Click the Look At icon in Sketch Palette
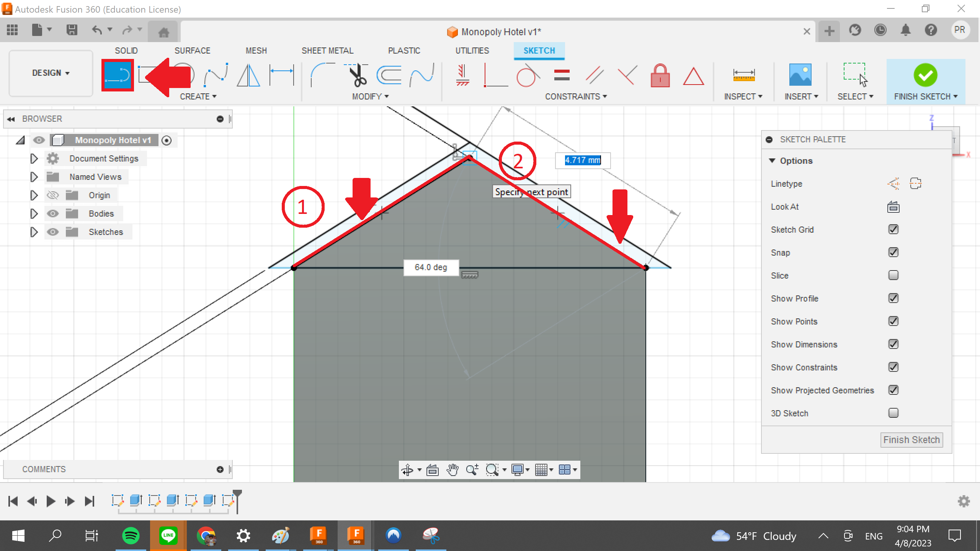This screenshot has width=980, height=551. coord(893,207)
